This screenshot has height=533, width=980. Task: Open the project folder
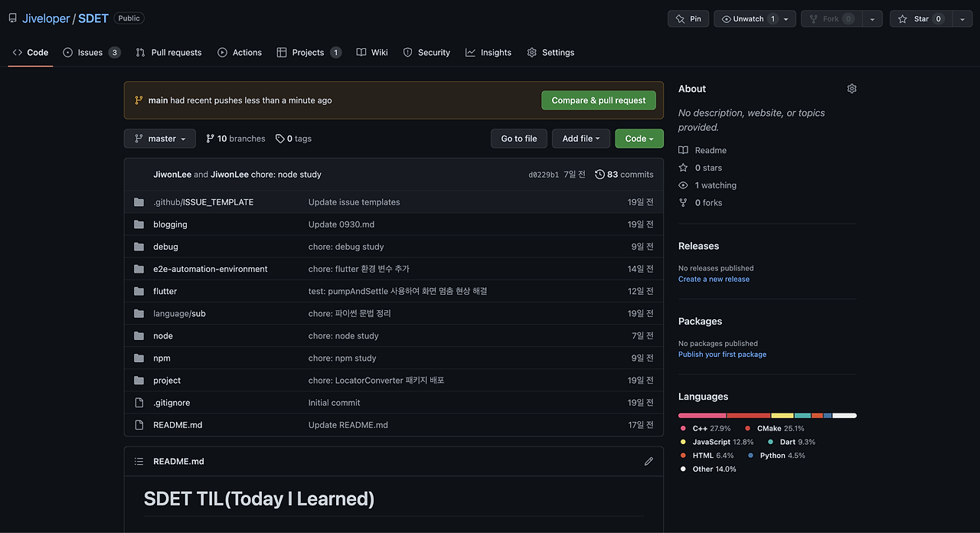pos(167,380)
